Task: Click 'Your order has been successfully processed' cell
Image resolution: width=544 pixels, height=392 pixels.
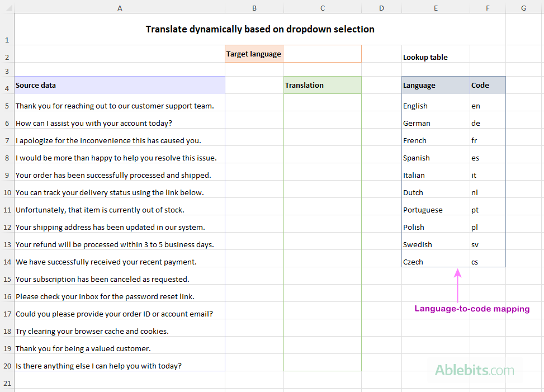Action: click(x=120, y=172)
